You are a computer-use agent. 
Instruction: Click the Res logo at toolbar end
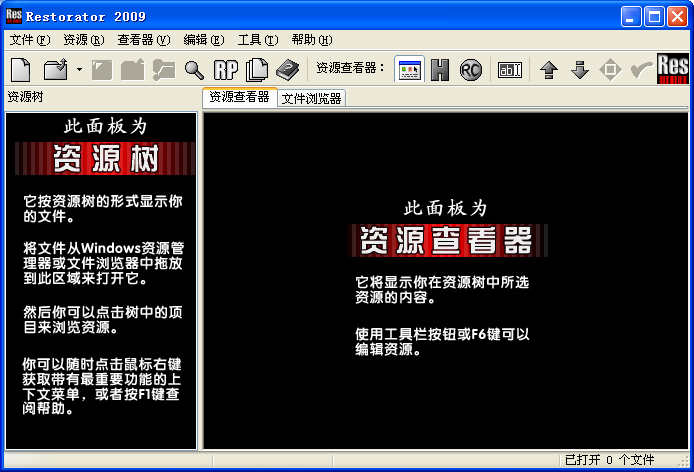point(673,69)
